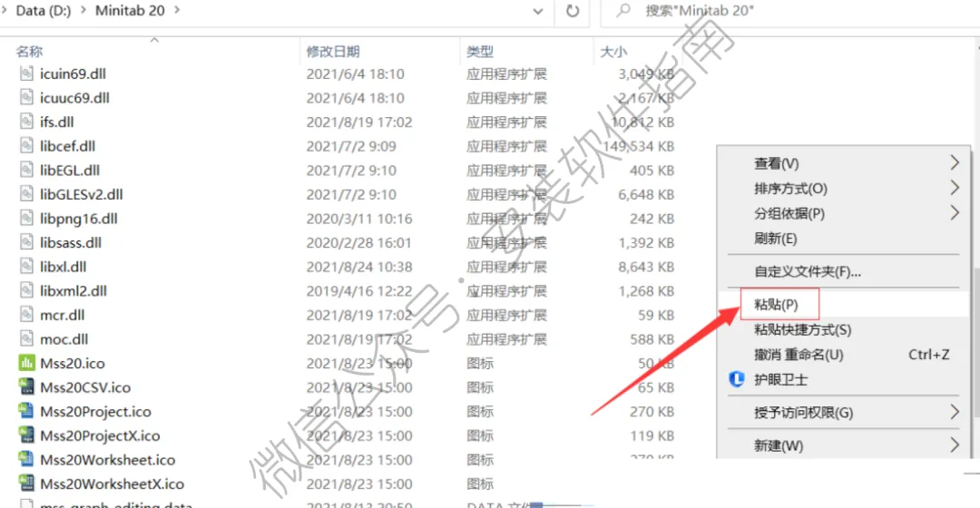980x508 pixels.
Task: Click the icuuc69.dll file icon
Action: [x=26, y=97]
